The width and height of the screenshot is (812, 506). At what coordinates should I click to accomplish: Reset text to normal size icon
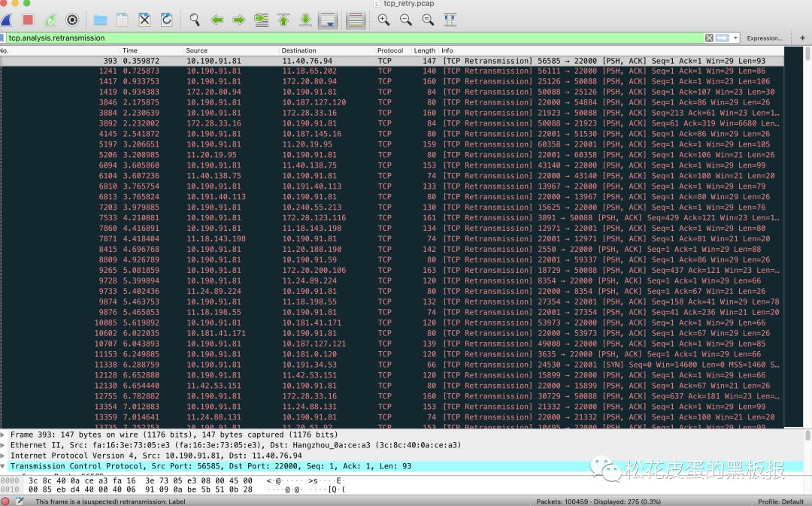[x=428, y=20]
